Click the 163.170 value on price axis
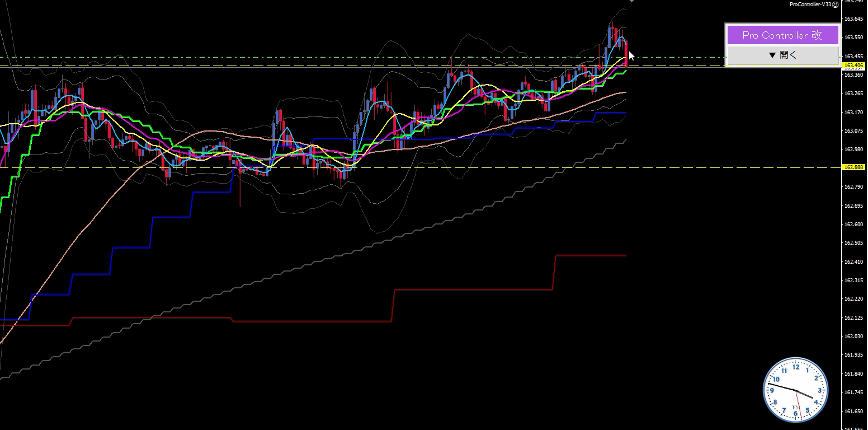 (x=853, y=113)
